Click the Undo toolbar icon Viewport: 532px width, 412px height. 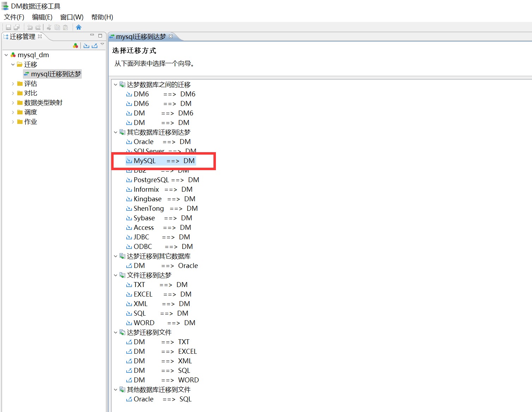pos(30,27)
